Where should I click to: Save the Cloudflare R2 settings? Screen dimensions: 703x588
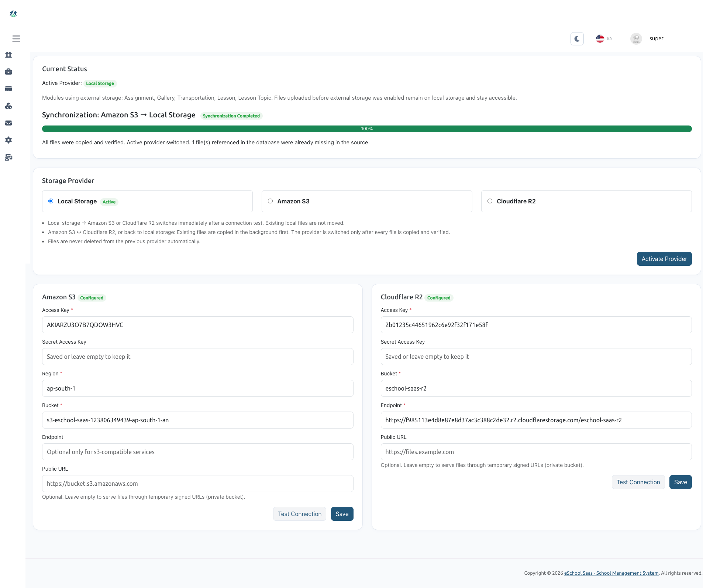(680, 482)
